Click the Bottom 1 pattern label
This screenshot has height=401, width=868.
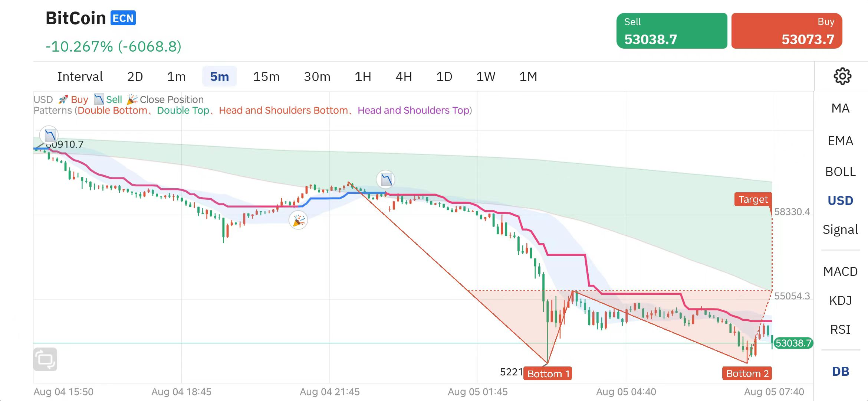click(548, 374)
